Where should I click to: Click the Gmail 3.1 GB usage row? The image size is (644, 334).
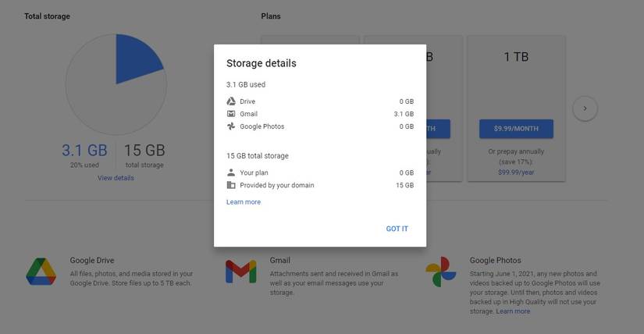pyautogui.click(x=319, y=114)
